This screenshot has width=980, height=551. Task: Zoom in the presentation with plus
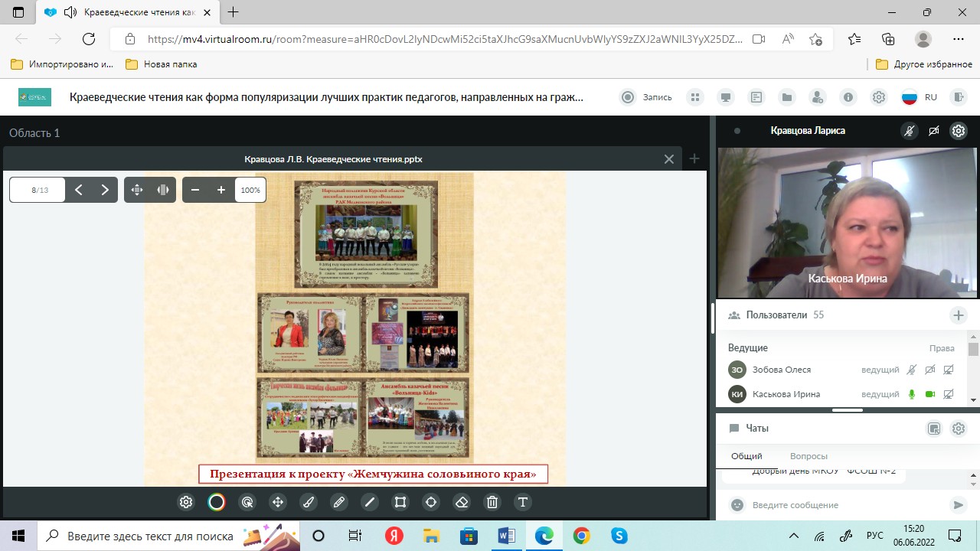pyautogui.click(x=221, y=190)
